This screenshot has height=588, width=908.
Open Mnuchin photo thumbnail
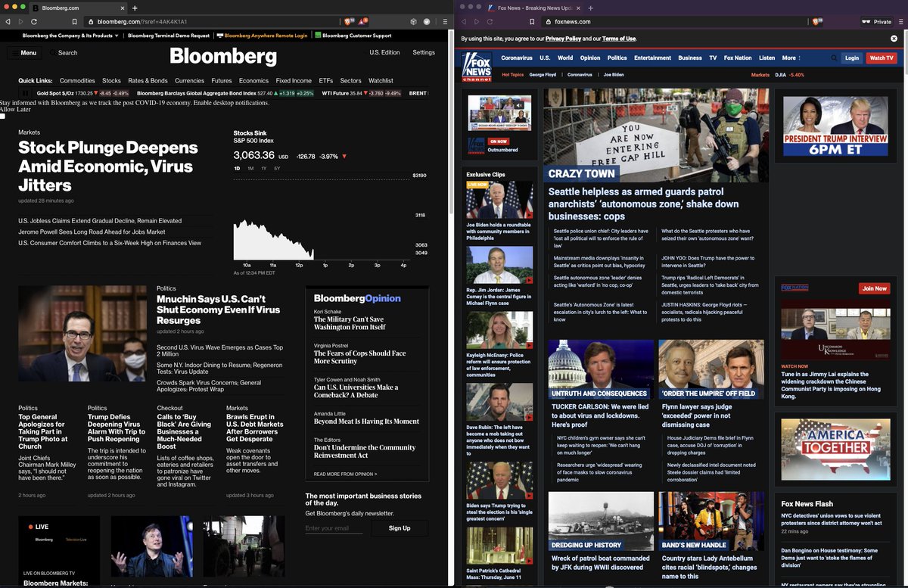pyautogui.click(x=82, y=334)
